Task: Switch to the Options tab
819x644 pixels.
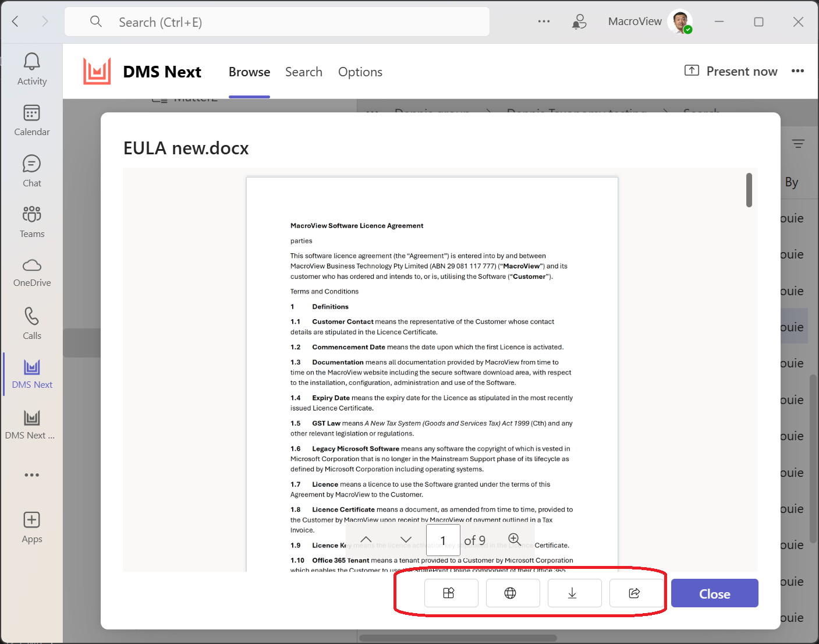Action: point(360,72)
